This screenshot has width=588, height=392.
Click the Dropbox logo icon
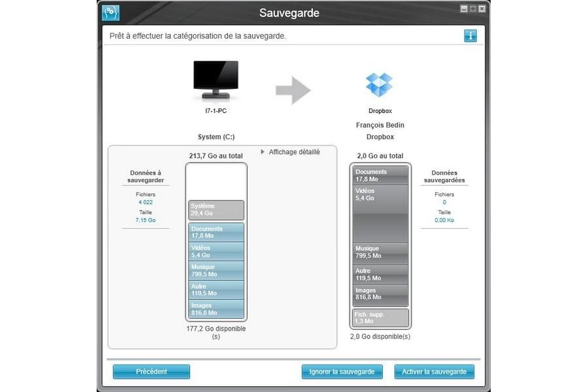(379, 85)
